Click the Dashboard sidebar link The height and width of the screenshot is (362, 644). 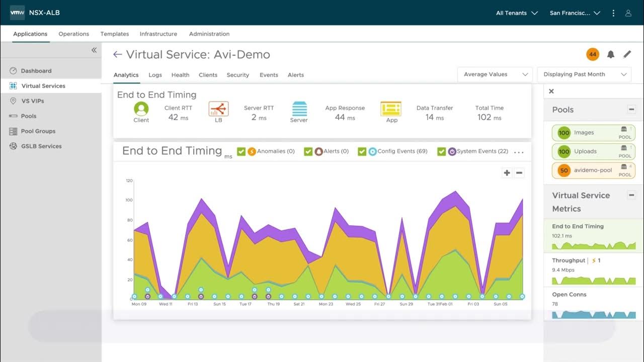(x=36, y=71)
